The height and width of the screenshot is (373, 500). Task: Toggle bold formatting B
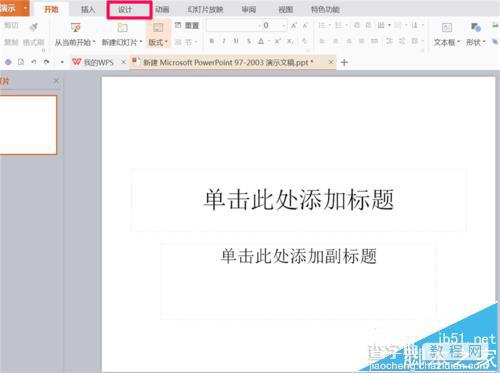click(211, 41)
